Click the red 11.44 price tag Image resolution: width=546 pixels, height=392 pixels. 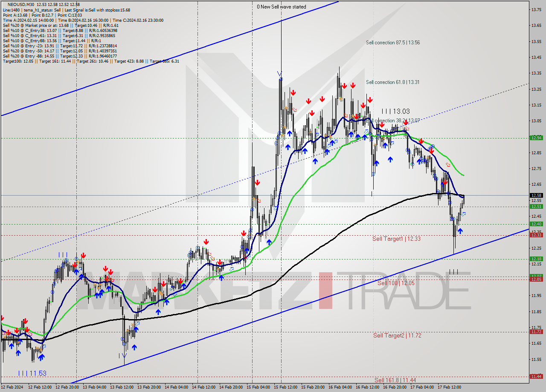tap(536, 376)
